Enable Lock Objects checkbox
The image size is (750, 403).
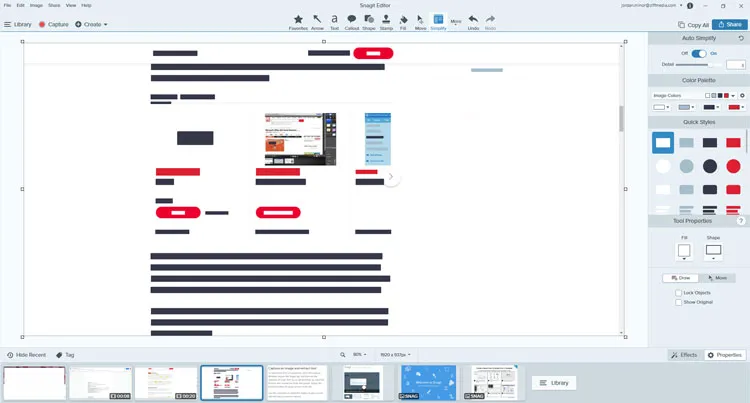click(678, 293)
